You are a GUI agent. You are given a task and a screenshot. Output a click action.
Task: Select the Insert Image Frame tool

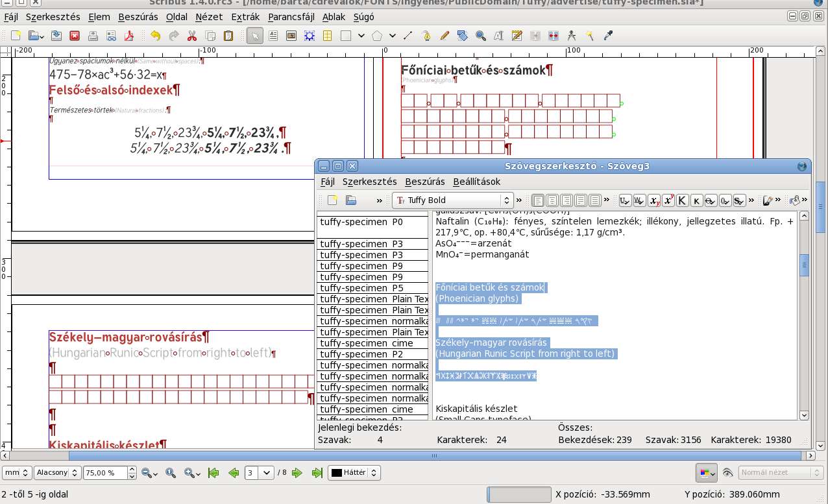point(291,36)
